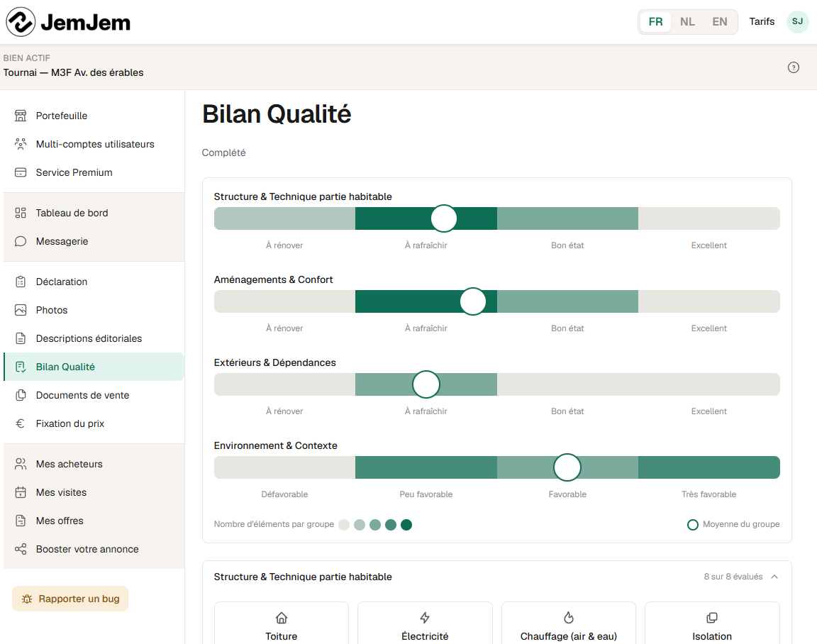
Task: Click 'Défavorable' scale label
Action: 284,494
